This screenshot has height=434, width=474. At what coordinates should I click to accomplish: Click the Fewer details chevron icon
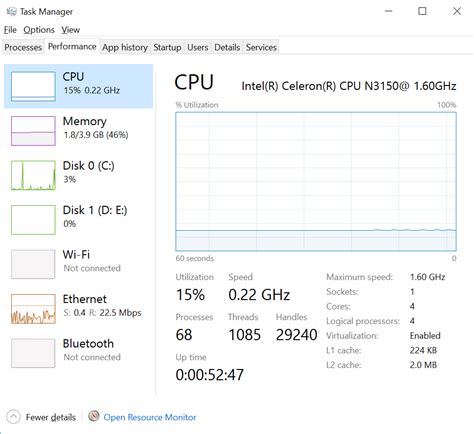pyautogui.click(x=13, y=417)
